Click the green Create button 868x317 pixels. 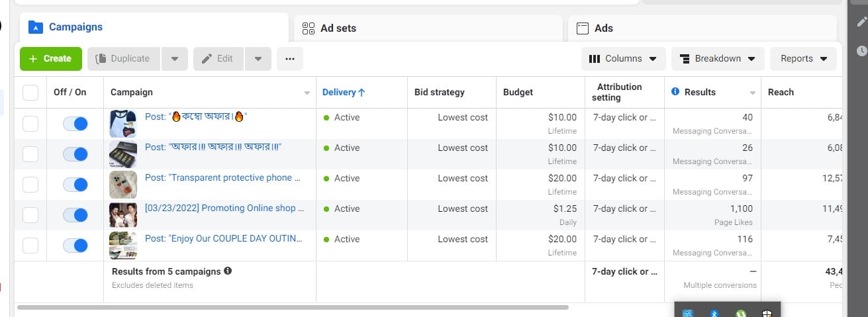click(x=51, y=58)
